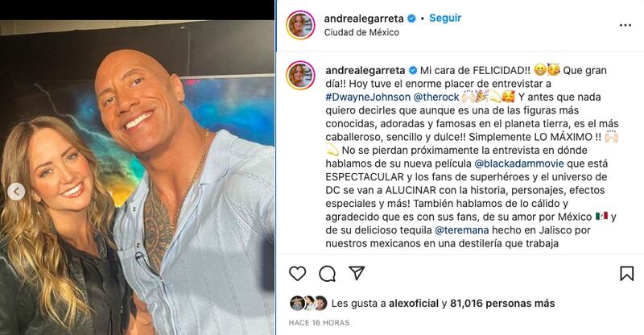Open the @blackadammovie mention
Viewport: 644px width, 335px height.
(x=519, y=163)
